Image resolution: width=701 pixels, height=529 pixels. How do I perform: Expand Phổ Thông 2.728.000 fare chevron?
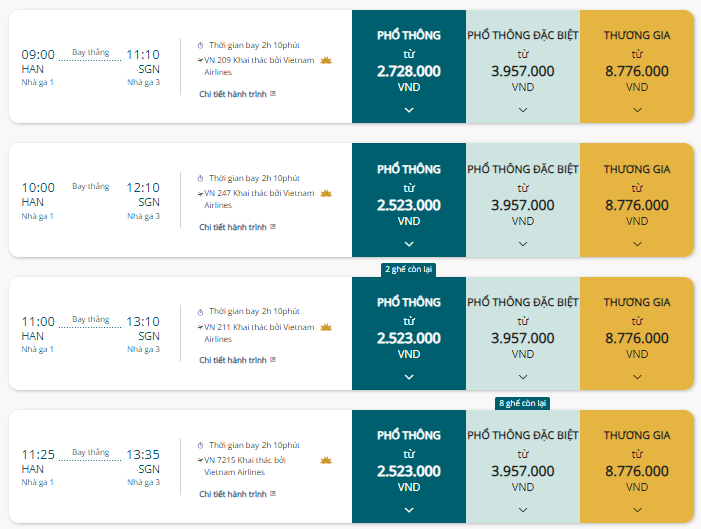[409, 110]
